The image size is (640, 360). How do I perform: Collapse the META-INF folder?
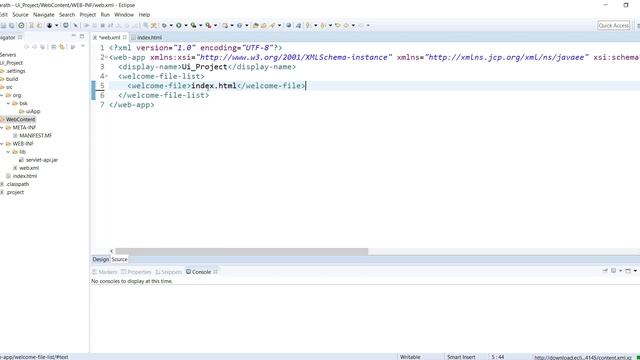pyautogui.click(x=2, y=128)
